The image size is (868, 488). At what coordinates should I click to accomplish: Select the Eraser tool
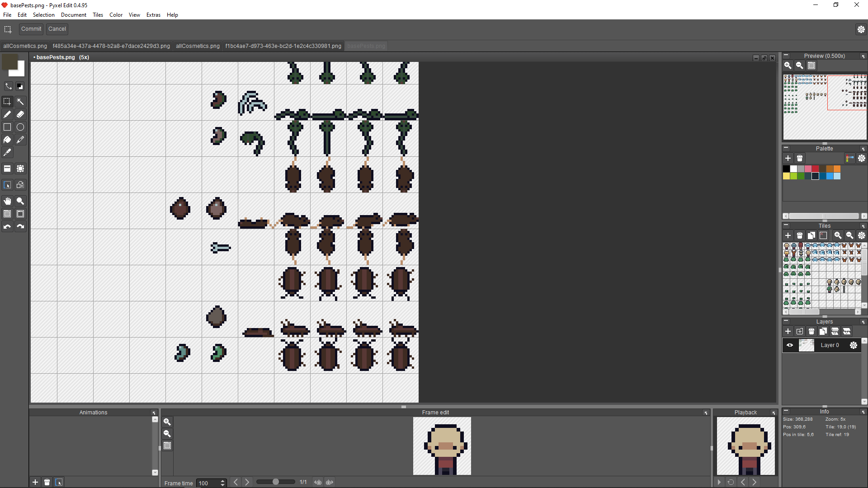tap(20, 114)
